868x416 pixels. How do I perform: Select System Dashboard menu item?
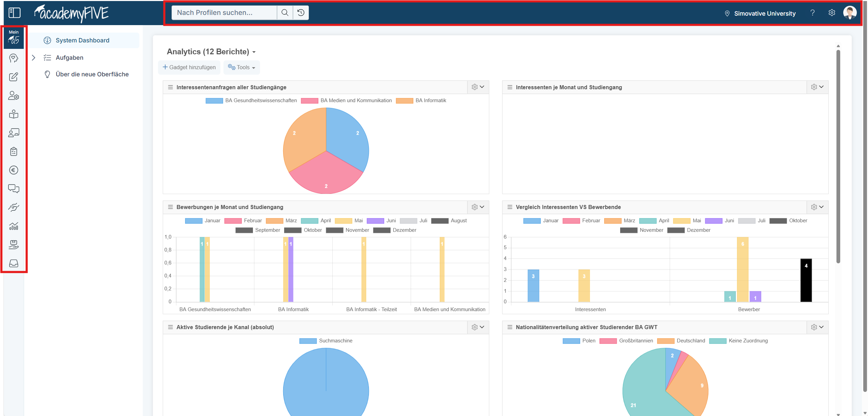[x=82, y=40]
